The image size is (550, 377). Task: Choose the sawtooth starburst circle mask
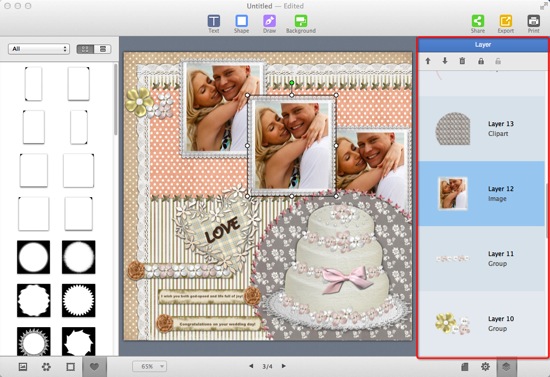point(79,301)
